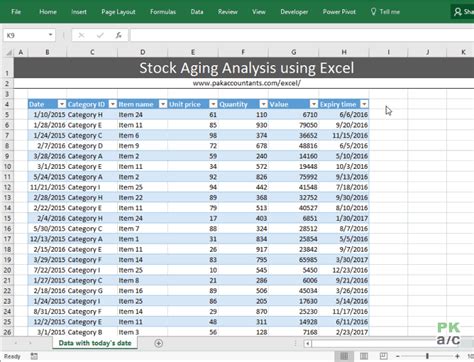Viewport: 474px width, 362px height.
Task: Select expiry cell 11/15/2016
Action: coord(344,135)
